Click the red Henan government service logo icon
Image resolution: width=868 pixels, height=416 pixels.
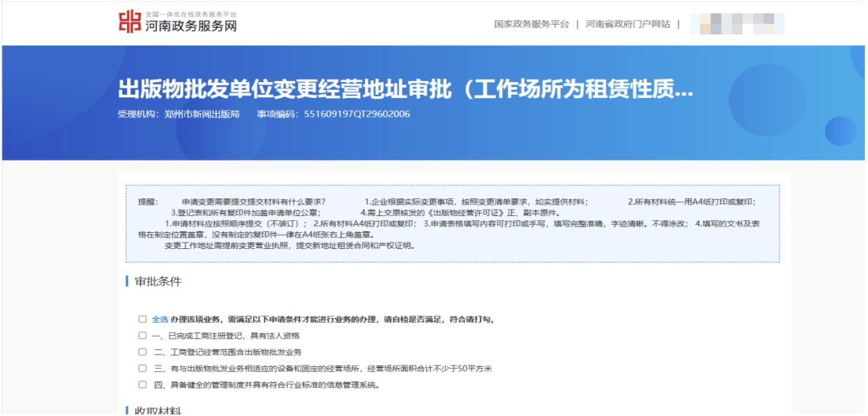pos(129,22)
